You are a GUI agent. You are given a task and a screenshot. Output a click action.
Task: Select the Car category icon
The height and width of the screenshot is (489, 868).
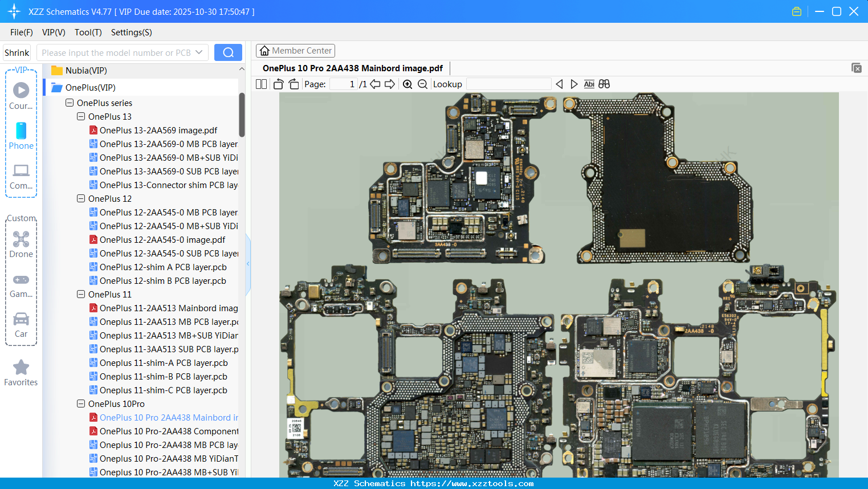pos(21,320)
